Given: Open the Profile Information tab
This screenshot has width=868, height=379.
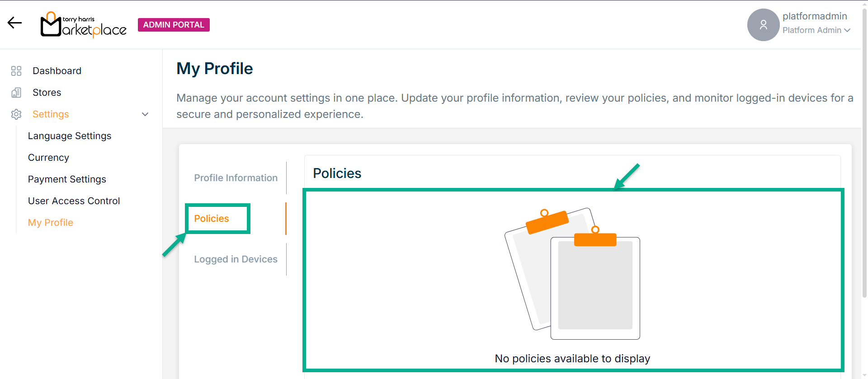Looking at the screenshot, I should coord(236,178).
